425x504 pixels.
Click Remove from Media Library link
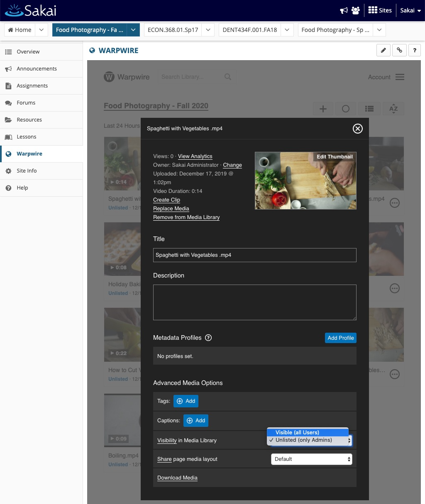click(x=186, y=217)
